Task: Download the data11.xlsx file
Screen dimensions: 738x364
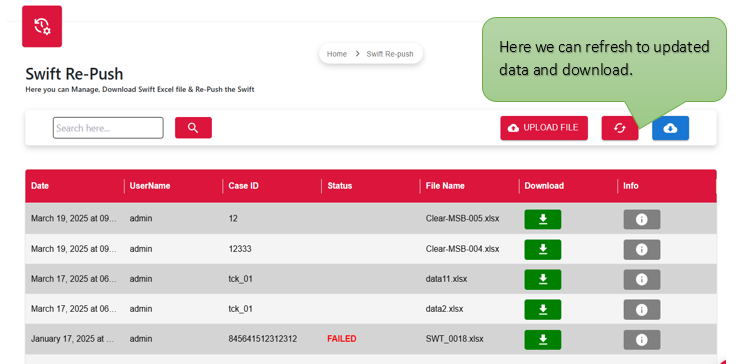Action: tap(543, 280)
